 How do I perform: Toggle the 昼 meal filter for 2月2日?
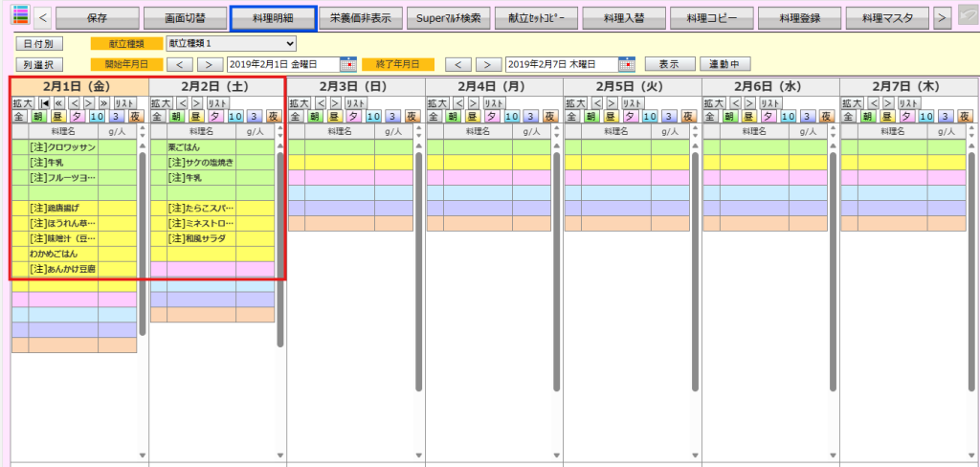pos(195,116)
